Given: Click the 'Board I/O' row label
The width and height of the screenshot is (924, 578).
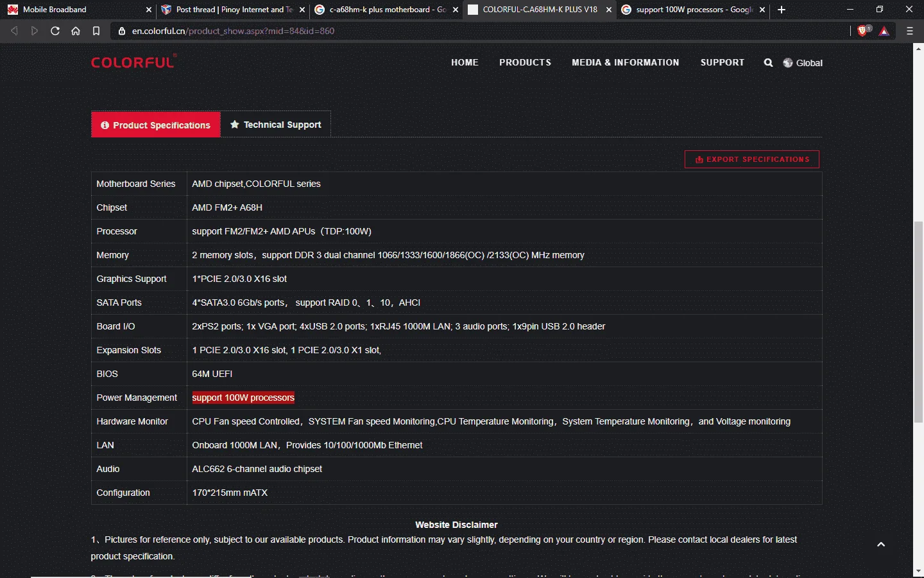Looking at the screenshot, I should coord(116,326).
